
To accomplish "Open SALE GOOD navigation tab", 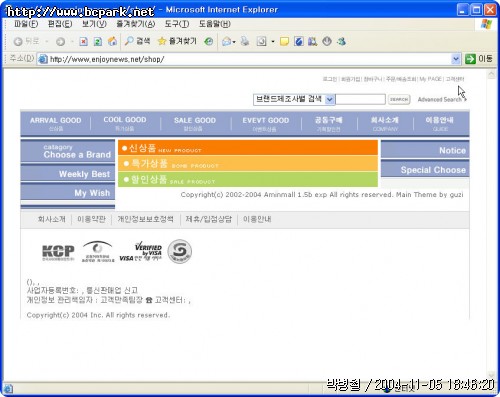I will pos(195,123).
